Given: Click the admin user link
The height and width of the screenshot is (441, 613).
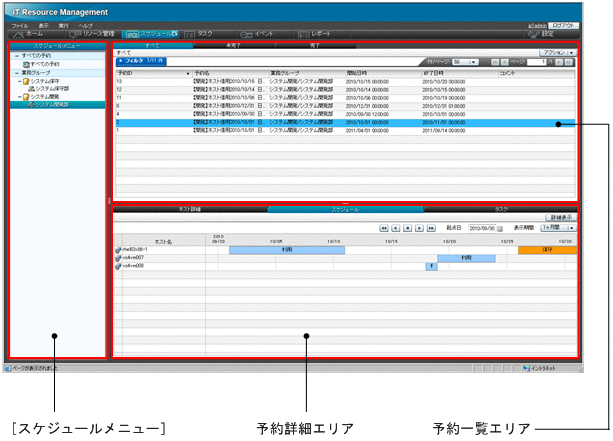Looking at the screenshot, I should 537,26.
